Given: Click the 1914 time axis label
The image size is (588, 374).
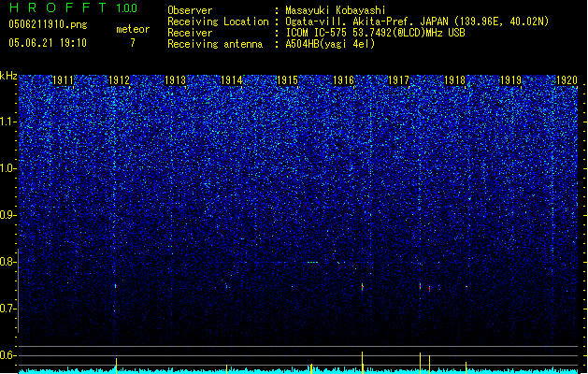Looking at the screenshot, I should coord(232,80).
